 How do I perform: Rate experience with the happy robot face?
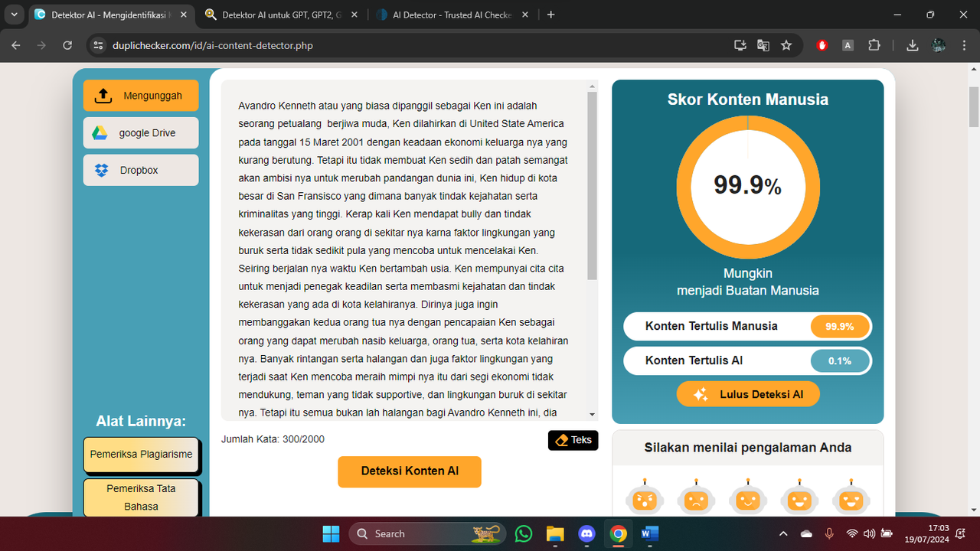pyautogui.click(x=799, y=497)
